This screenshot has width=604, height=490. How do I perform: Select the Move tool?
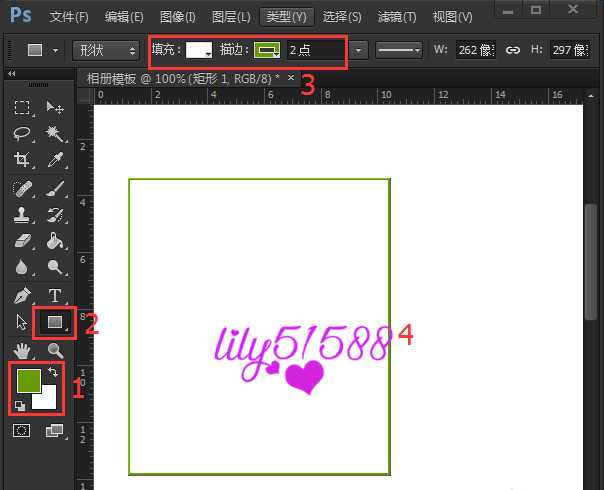pyautogui.click(x=55, y=107)
